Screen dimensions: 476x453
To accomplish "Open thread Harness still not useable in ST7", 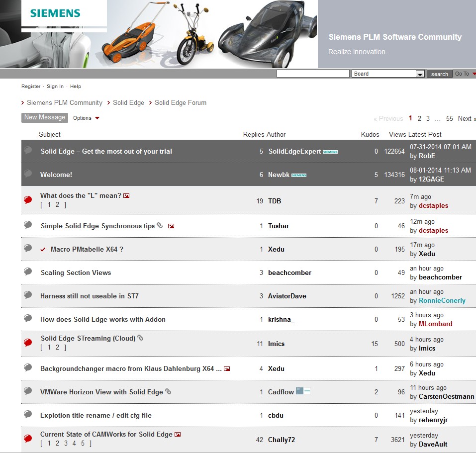I will tap(90, 296).
